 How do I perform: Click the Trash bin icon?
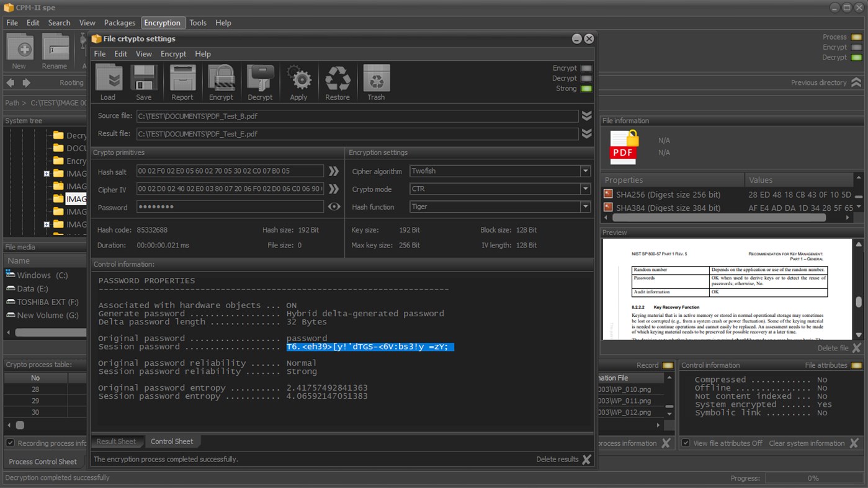[x=376, y=82]
